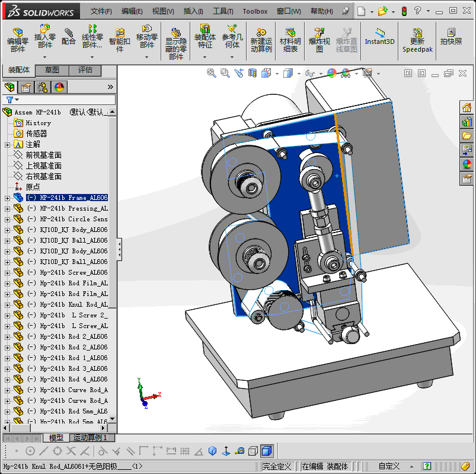Open the Tools (工具) menu
This screenshot has width=476, height=474.
click(x=223, y=11)
